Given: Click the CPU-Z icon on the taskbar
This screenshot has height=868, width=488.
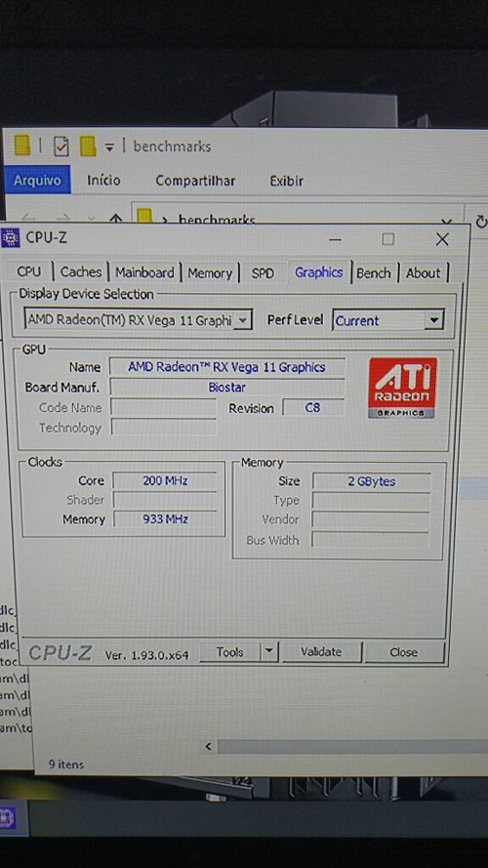Looking at the screenshot, I should point(8,818).
